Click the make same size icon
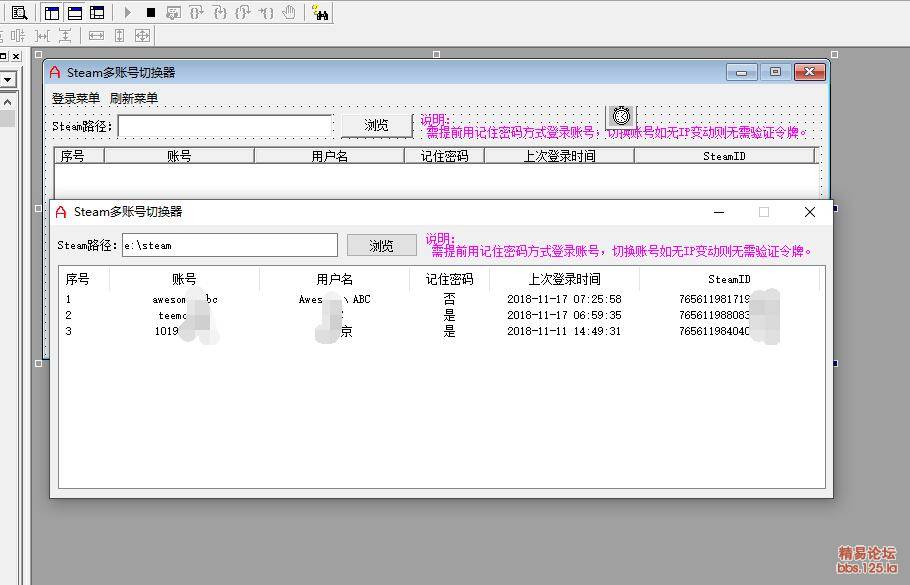The image size is (910, 585). pos(142,36)
